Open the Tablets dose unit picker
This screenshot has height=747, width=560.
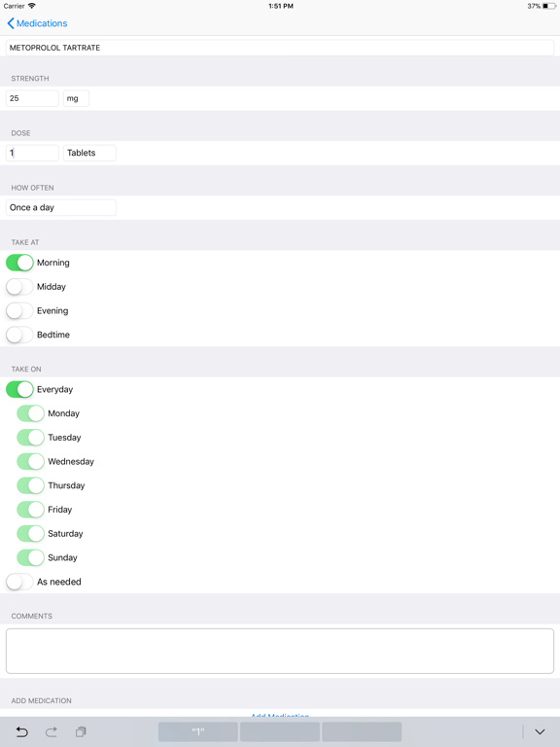(89, 153)
